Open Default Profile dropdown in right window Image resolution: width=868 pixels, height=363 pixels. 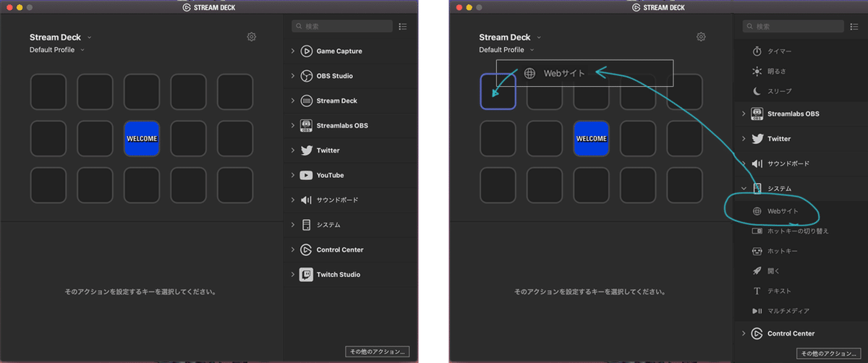[532, 50]
